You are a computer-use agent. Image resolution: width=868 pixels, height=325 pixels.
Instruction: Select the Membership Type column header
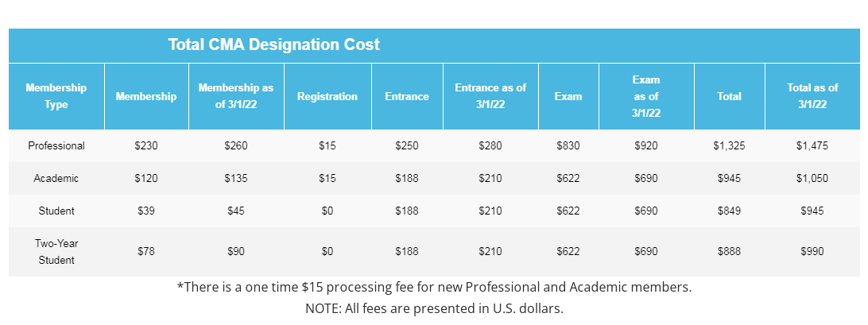tap(56, 96)
